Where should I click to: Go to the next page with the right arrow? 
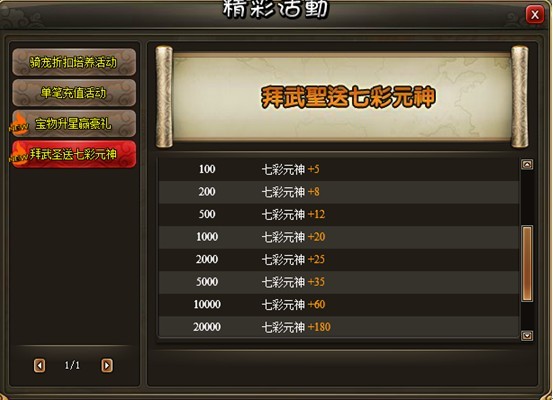point(107,365)
